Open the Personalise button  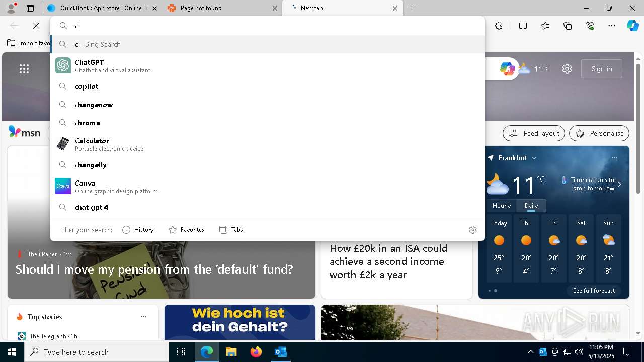click(599, 133)
